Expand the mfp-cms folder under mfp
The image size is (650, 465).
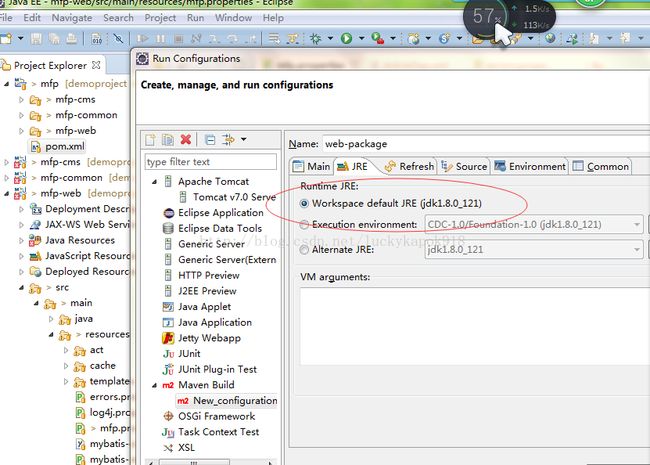22,100
